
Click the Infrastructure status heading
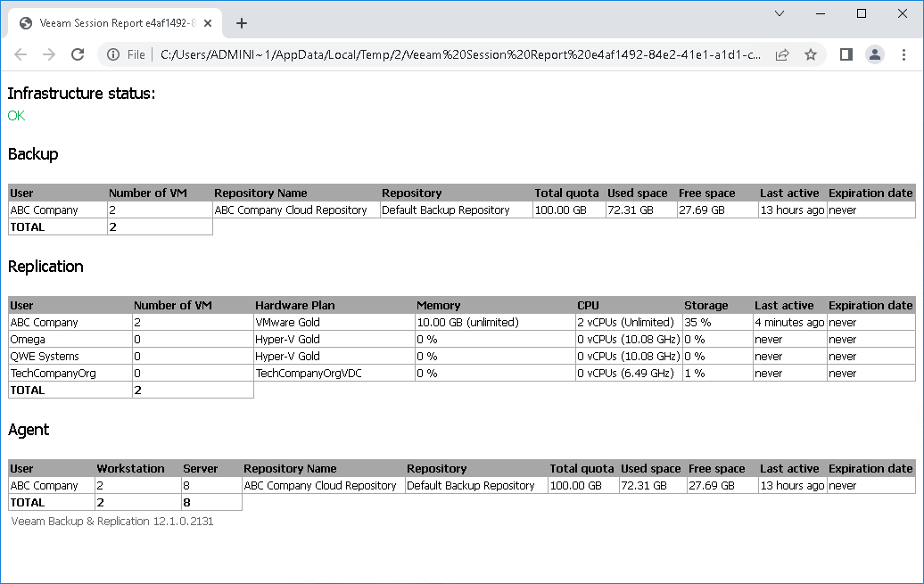(x=81, y=93)
